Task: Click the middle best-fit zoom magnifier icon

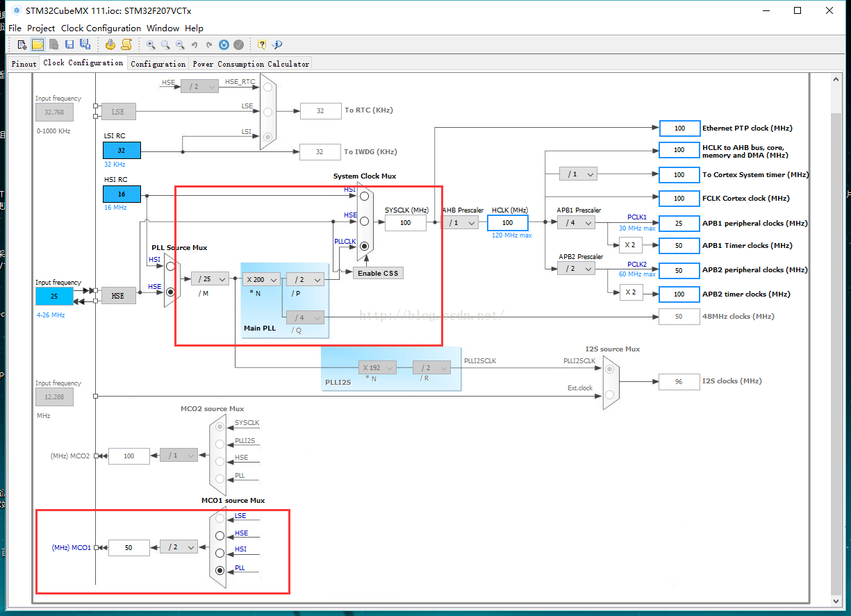Action: tap(165, 44)
